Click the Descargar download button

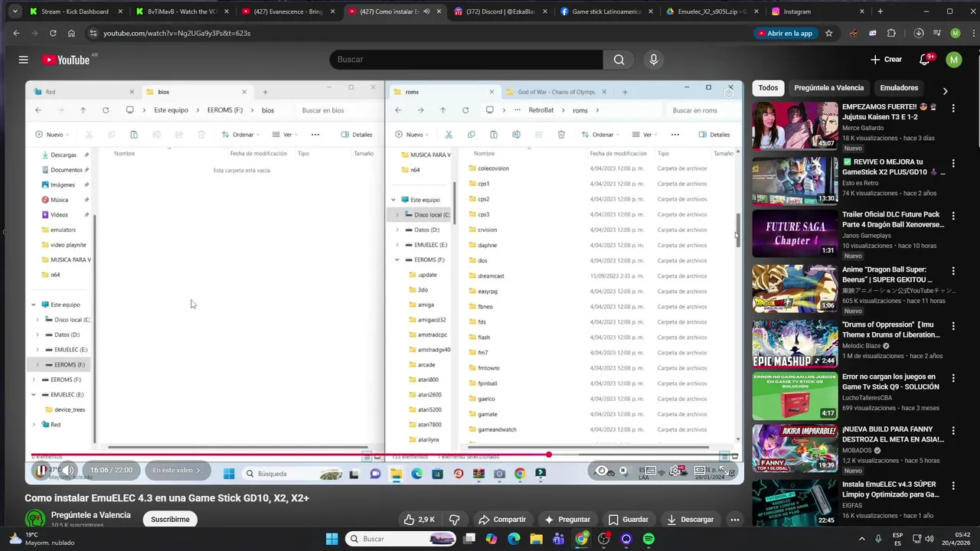(691, 520)
